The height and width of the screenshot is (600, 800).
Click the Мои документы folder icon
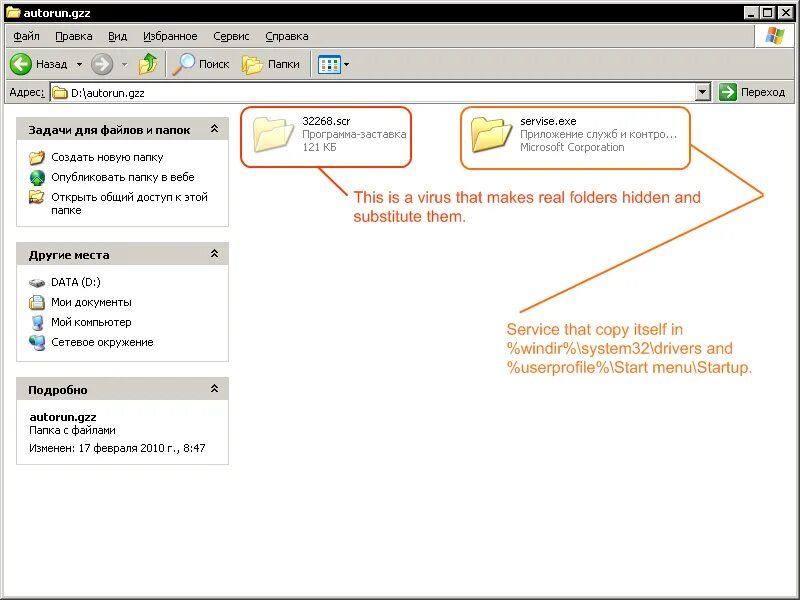[37, 303]
